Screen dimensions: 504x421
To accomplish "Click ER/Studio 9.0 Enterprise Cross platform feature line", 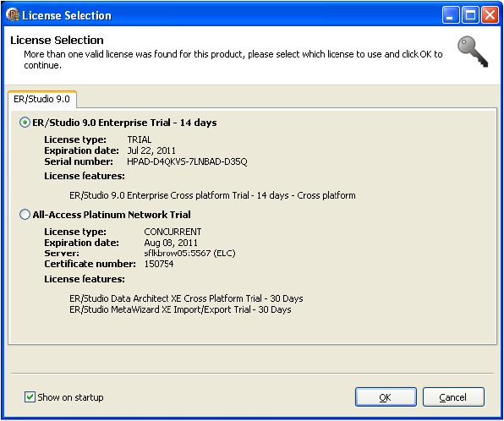I will [x=212, y=195].
